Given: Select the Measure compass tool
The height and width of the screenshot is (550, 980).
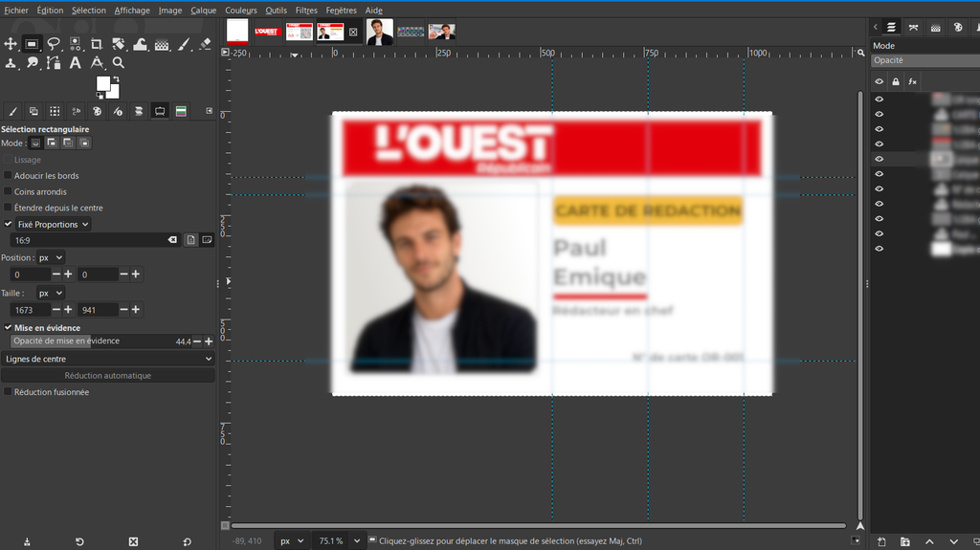Looking at the screenshot, I should coord(97,62).
